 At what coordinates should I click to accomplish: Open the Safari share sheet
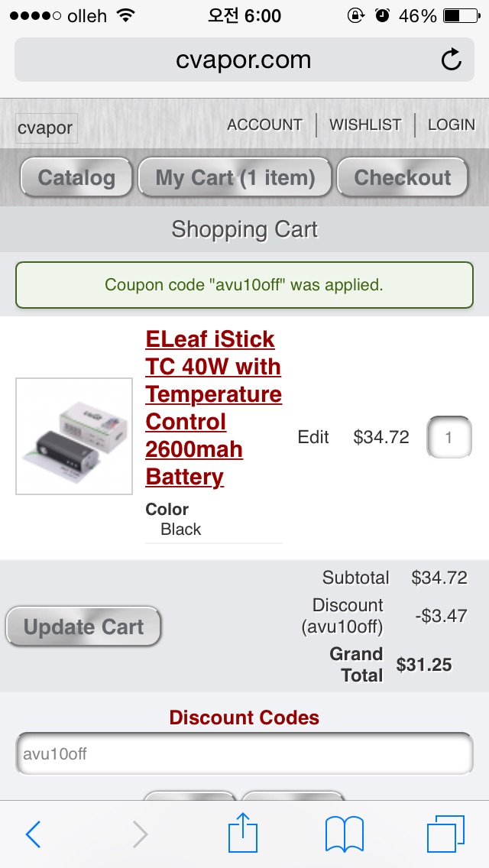tap(244, 833)
